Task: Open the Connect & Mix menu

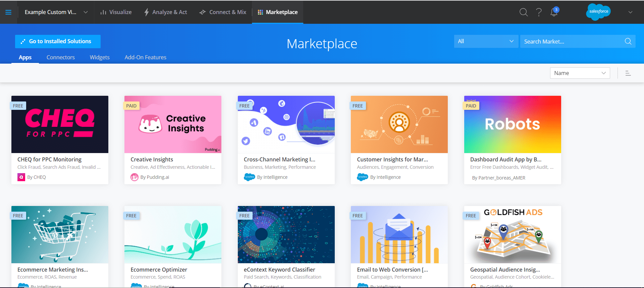Action: pyautogui.click(x=223, y=12)
